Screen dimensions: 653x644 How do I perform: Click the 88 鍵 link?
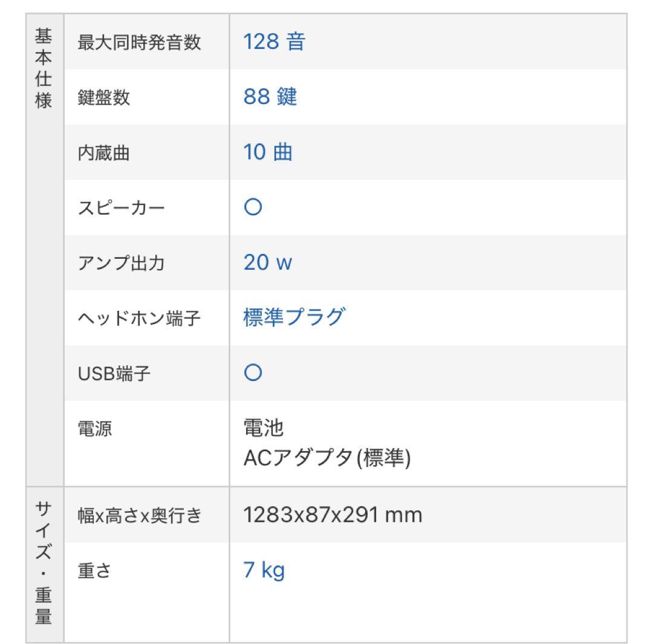click(x=270, y=97)
